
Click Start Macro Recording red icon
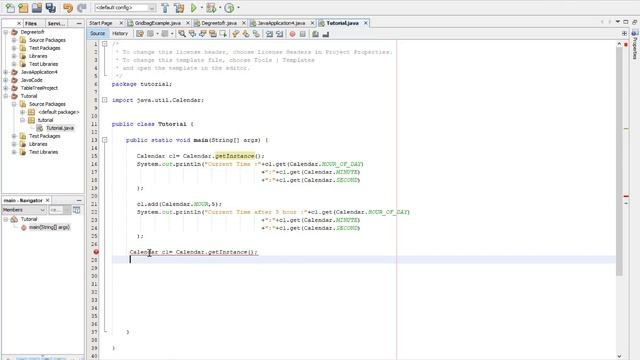point(293,34)
